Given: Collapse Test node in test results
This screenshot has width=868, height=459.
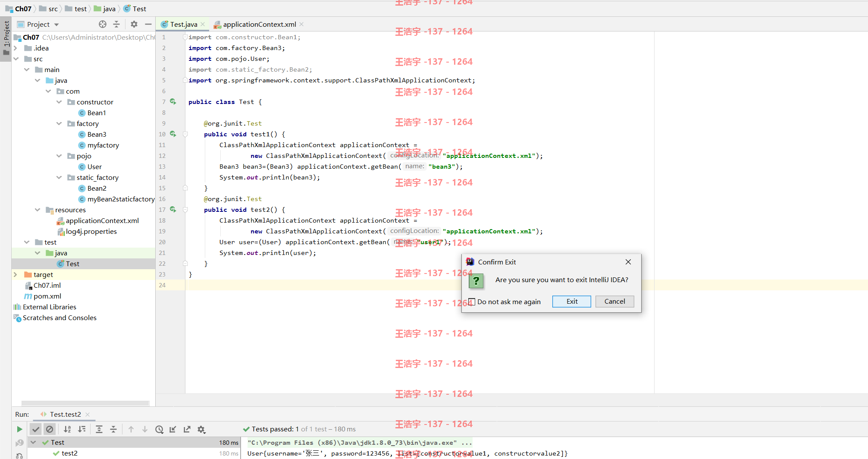Looking at the screenshot, I should (x=33, y=442).
